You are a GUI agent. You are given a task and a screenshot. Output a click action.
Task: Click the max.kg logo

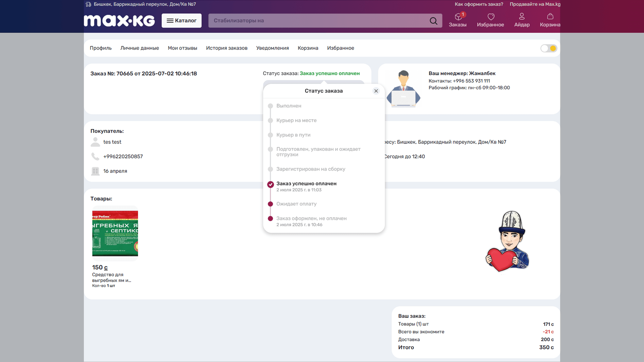click(119, 21)
